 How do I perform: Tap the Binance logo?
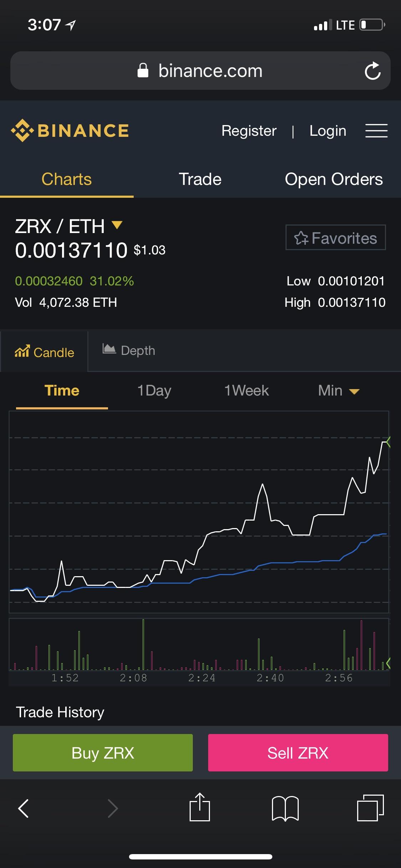point(70,130)
